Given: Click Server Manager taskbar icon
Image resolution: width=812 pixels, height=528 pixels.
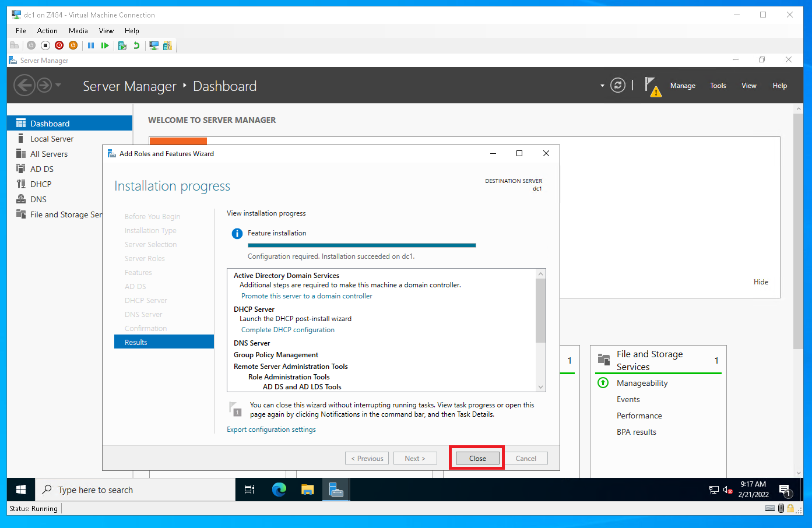Looking at the screenshot, I should 336,490.
